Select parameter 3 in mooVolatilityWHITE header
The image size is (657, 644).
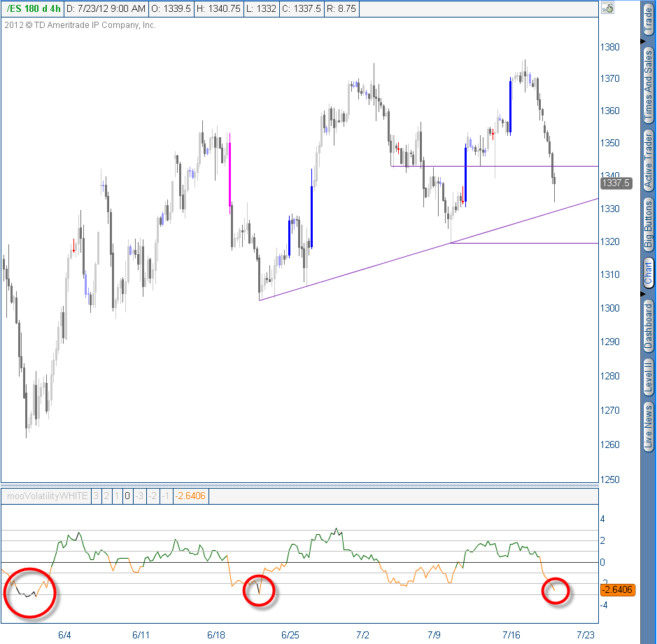coord(96,496)
